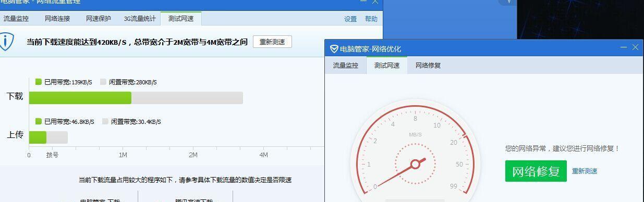Close the 网络流量管理 window

(x=375, y=2)
